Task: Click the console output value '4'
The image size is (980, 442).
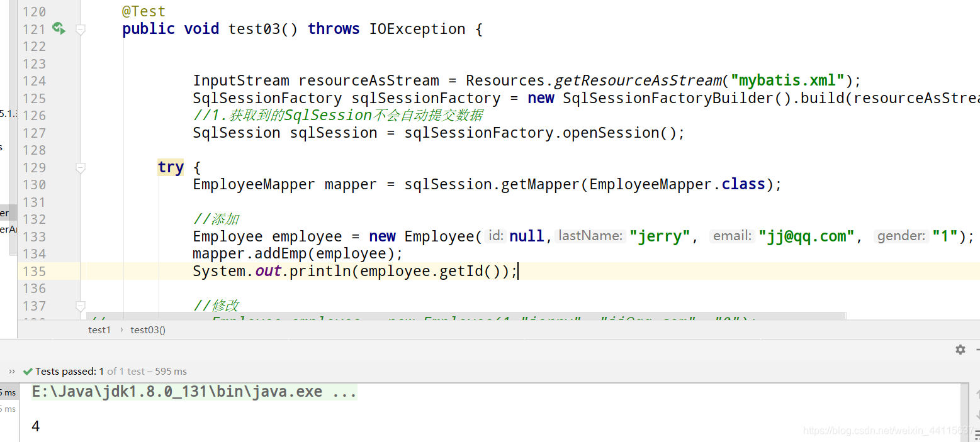Action: [36, 426]
